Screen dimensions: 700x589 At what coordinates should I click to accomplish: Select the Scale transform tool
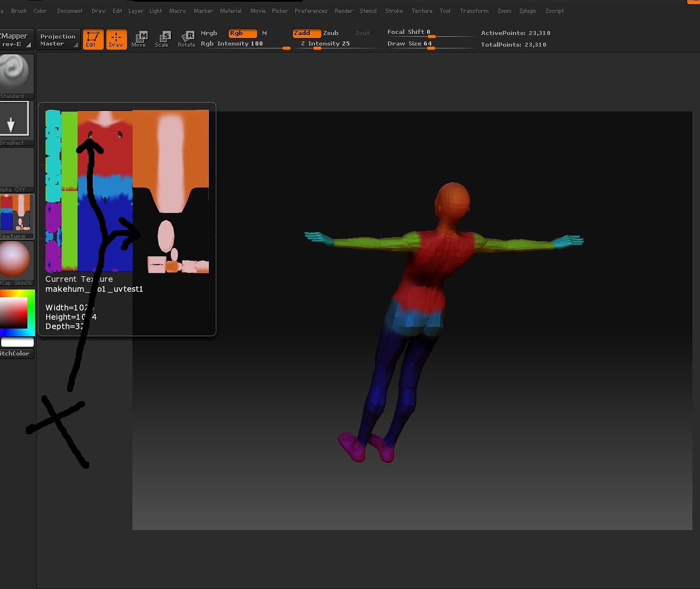click(162, 39)
